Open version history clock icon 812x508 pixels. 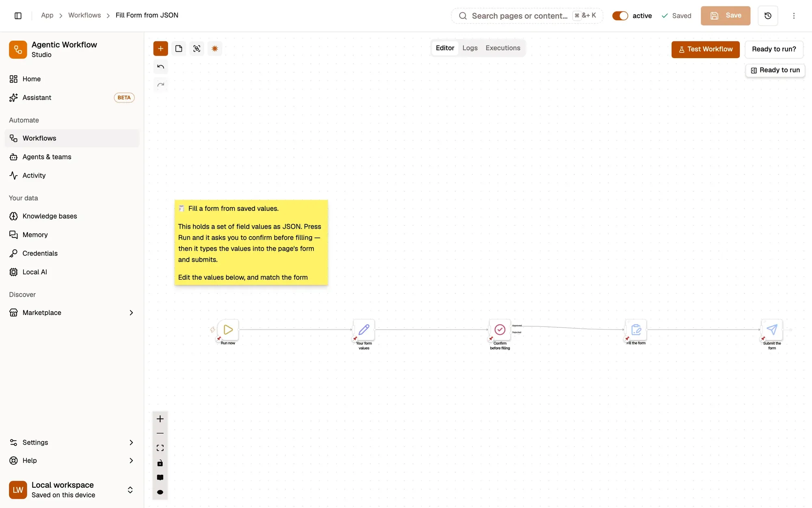[768, 15]
